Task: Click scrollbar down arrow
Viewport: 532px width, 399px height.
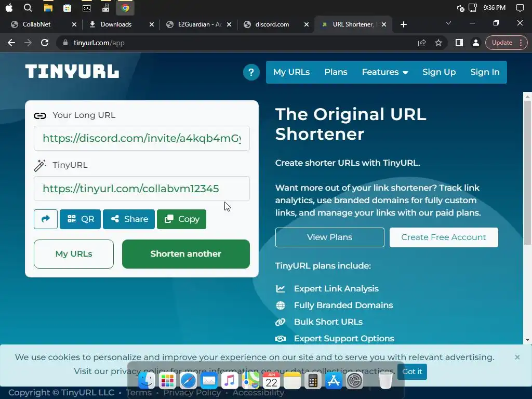Action: point(527,340)
